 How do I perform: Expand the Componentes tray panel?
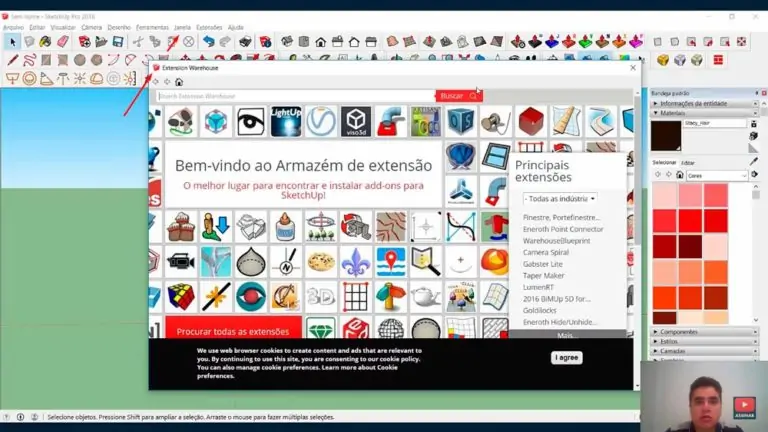click(x=700, y=331)
